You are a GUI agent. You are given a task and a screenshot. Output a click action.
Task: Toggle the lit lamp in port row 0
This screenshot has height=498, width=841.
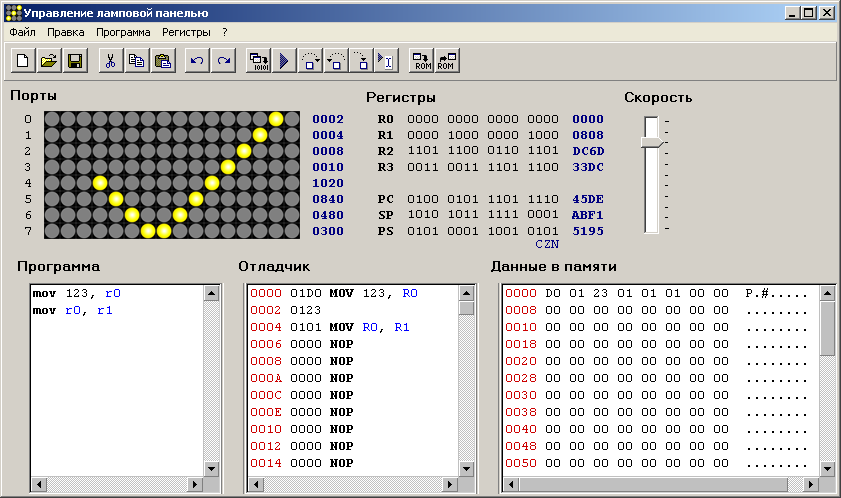(276, 119)
